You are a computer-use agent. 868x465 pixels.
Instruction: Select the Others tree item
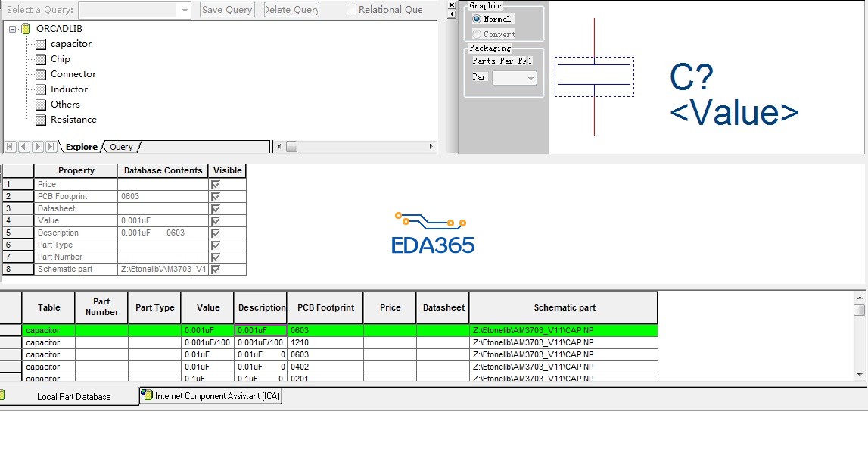tap(65, 105)
